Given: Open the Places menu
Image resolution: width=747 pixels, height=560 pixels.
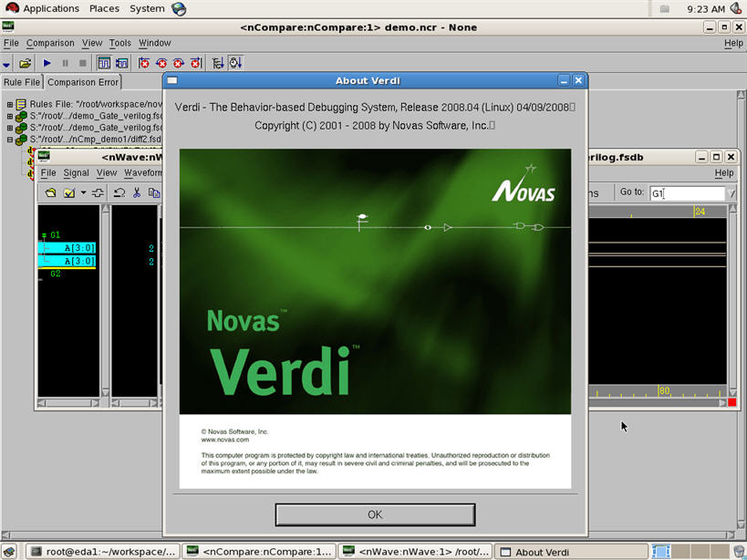Looking at the screenshot, I should 104,8.
